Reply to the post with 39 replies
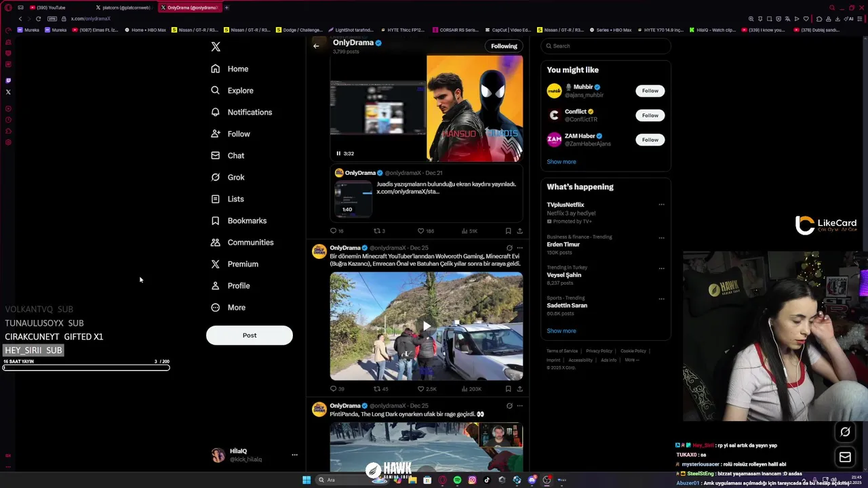This screenshot has height=488, width=868. point(336,389)
